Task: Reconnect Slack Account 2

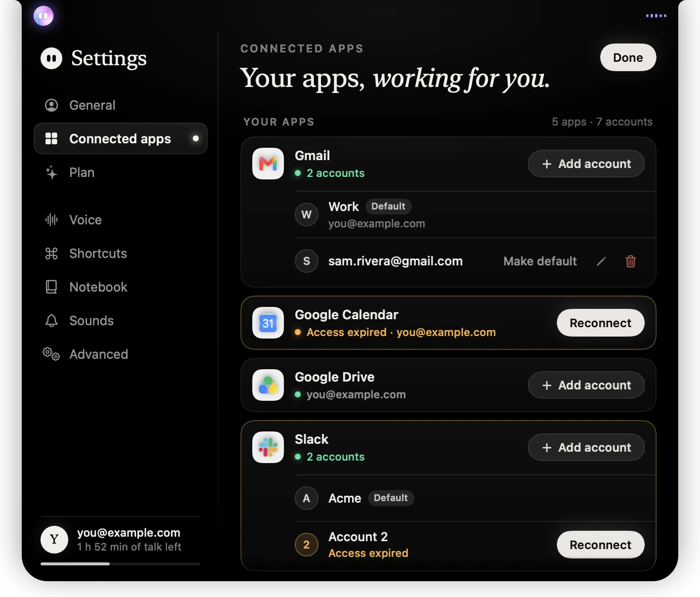Action: point(601,545)
